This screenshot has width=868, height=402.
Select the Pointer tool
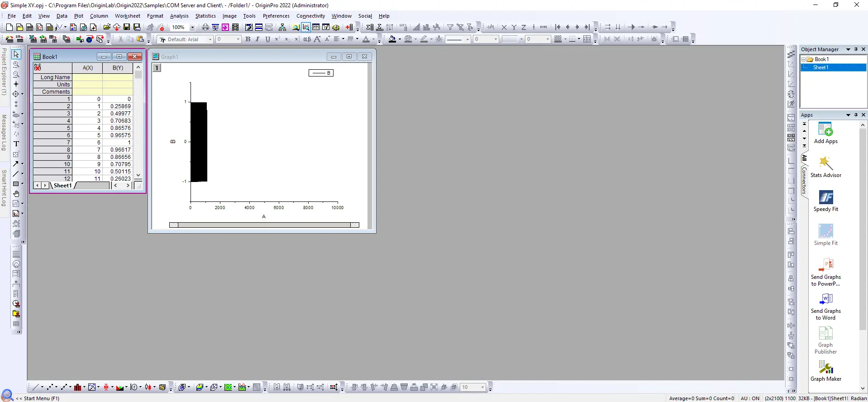[16, 54]
